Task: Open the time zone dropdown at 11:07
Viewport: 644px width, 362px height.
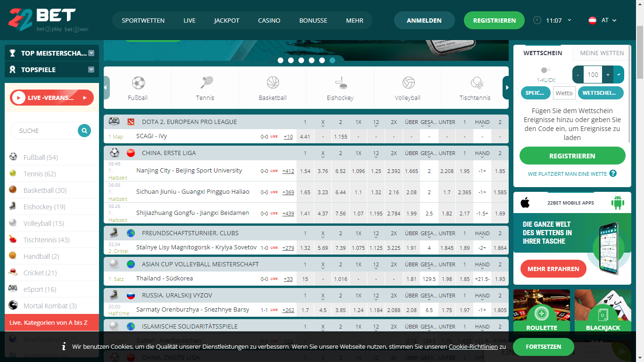Action: tap(570, 20)
